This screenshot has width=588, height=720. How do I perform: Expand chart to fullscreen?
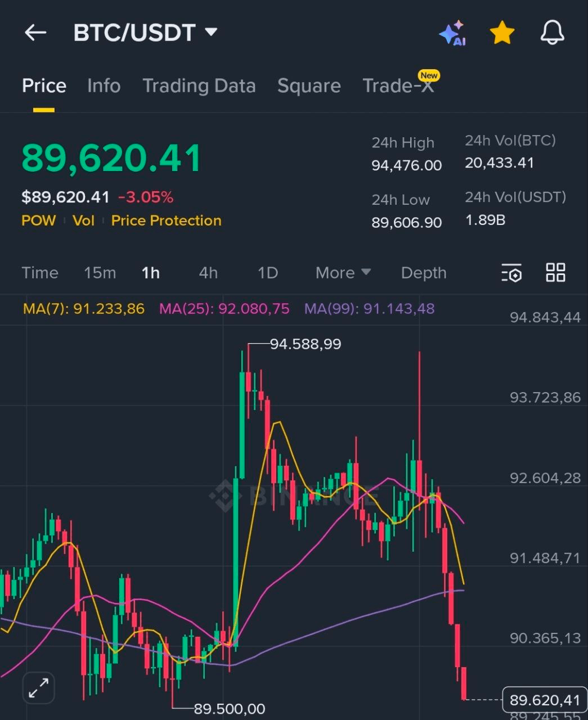[38, 687]
